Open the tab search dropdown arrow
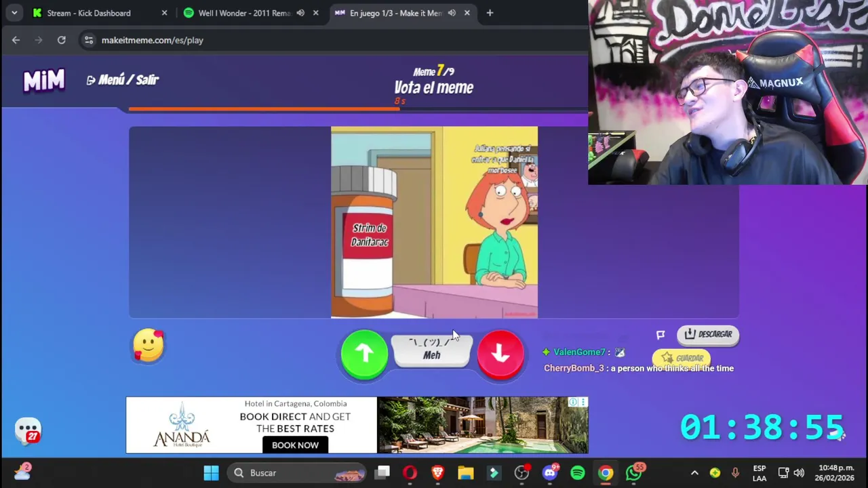 point(14,13)
